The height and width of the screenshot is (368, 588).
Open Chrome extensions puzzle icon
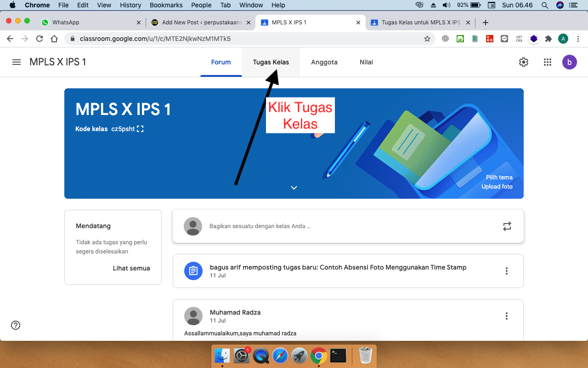(x=548, y=39)
